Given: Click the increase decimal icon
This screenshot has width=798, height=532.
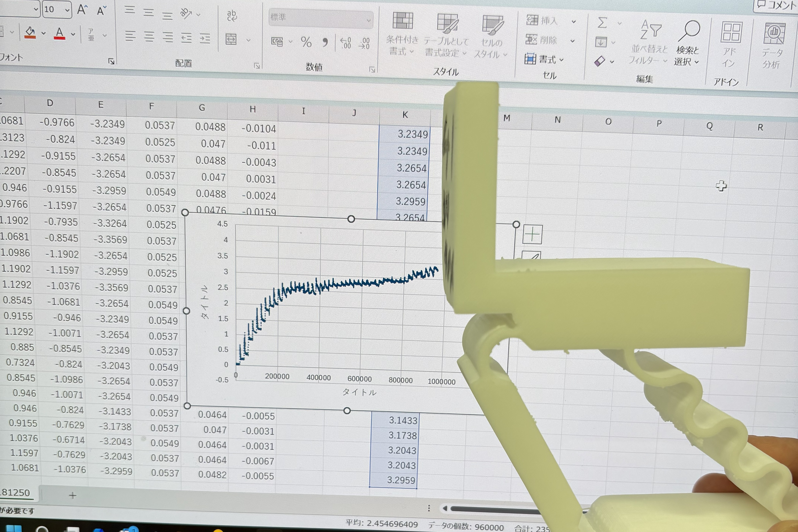Looking at the screenshot, I should (345, 43).
